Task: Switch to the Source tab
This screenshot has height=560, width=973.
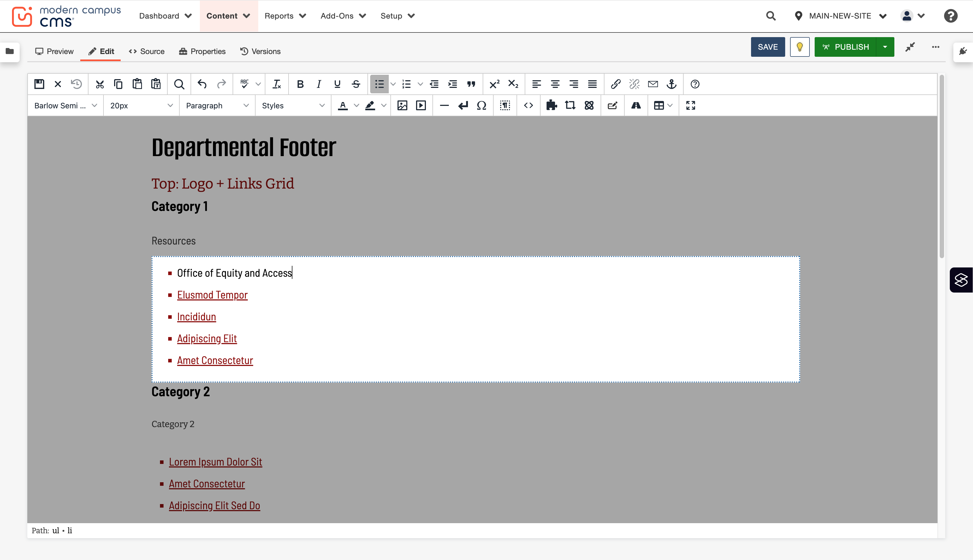Action: [x=147, y=51]
